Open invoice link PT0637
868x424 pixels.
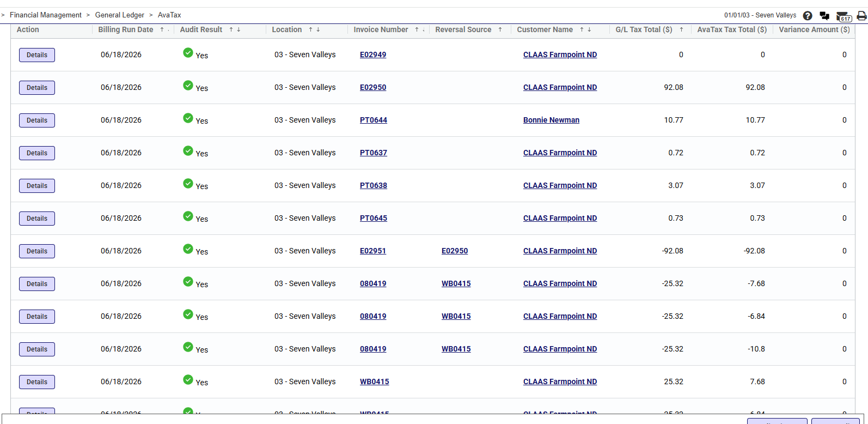[374, 153]
